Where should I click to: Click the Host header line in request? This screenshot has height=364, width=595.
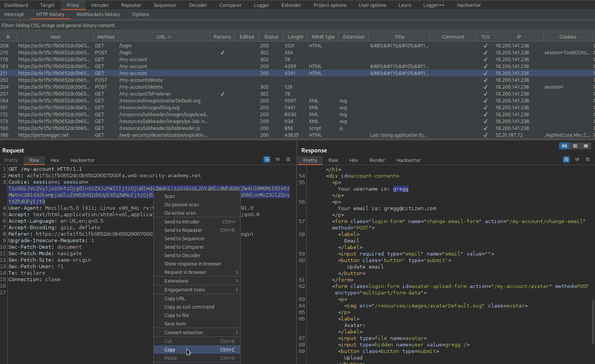[x=104, y=176]
